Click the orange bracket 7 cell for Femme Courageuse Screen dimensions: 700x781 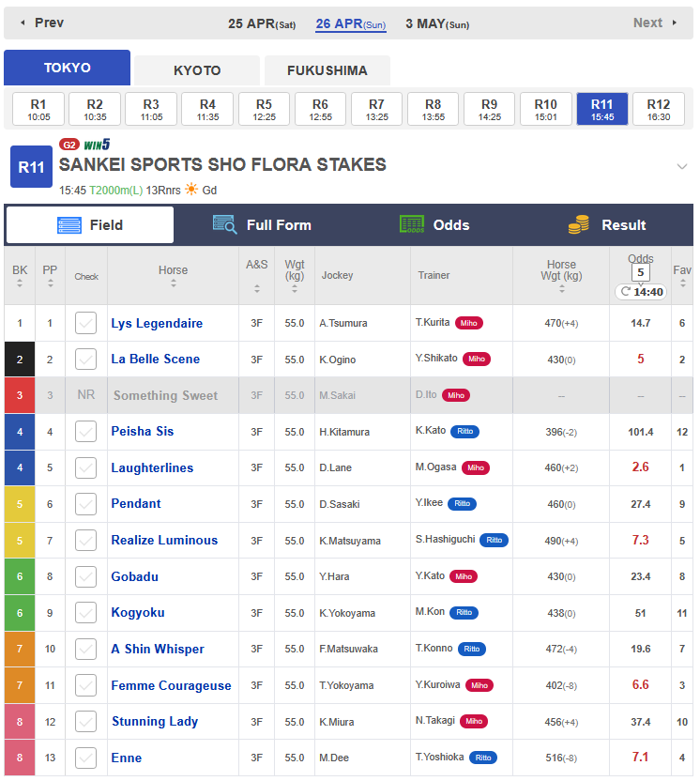pyautogui.click(x=20, y=685)
